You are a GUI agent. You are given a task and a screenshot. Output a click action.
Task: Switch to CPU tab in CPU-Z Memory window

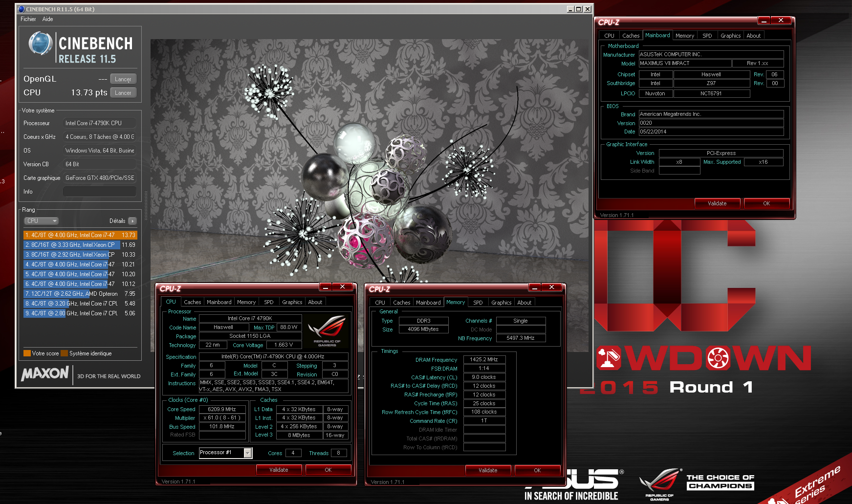coord(380,303)
